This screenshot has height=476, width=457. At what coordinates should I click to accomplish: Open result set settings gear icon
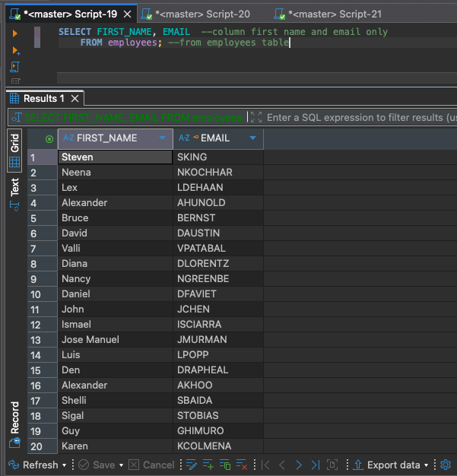tap(446, 465)
